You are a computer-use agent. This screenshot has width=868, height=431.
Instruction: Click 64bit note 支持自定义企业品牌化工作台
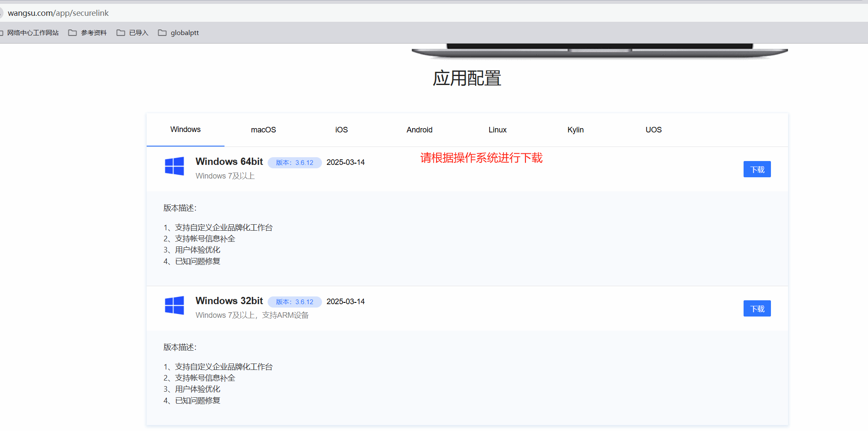218,228
